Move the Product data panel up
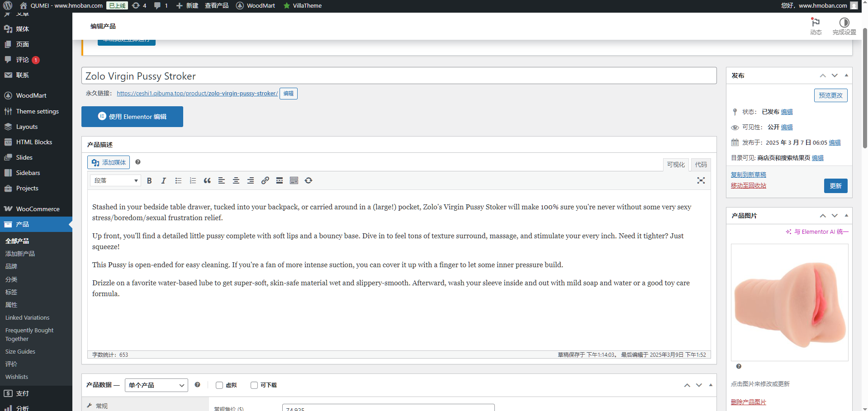This screenshot has width=868, height=411. pos(687,385)
